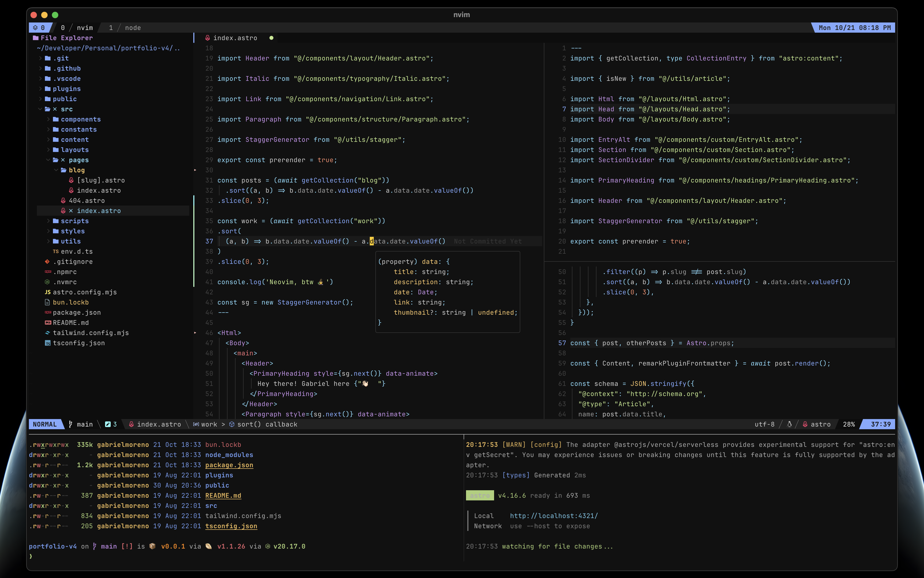924x578 pixels.
Task: Collapse the blog folder chevron
Action: (56, 170)
